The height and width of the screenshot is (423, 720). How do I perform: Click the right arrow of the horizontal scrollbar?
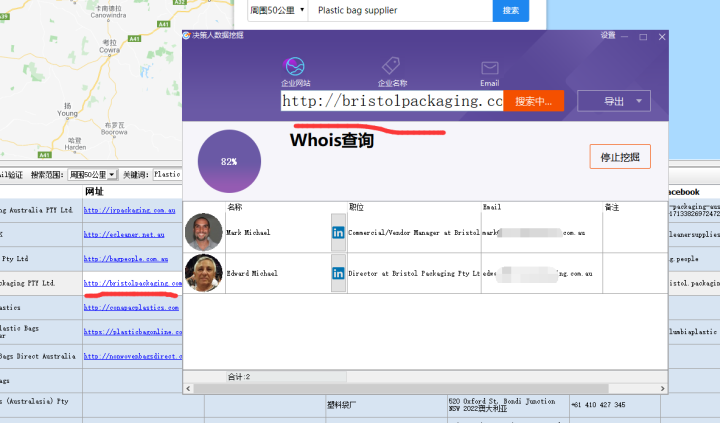click(662, 389)
